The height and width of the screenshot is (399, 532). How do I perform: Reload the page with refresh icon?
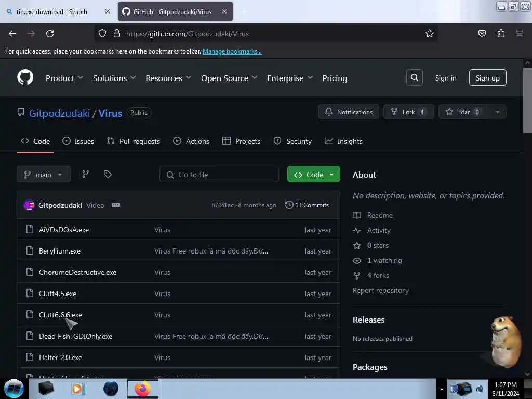pyautogui.click(x=50, y=34)
